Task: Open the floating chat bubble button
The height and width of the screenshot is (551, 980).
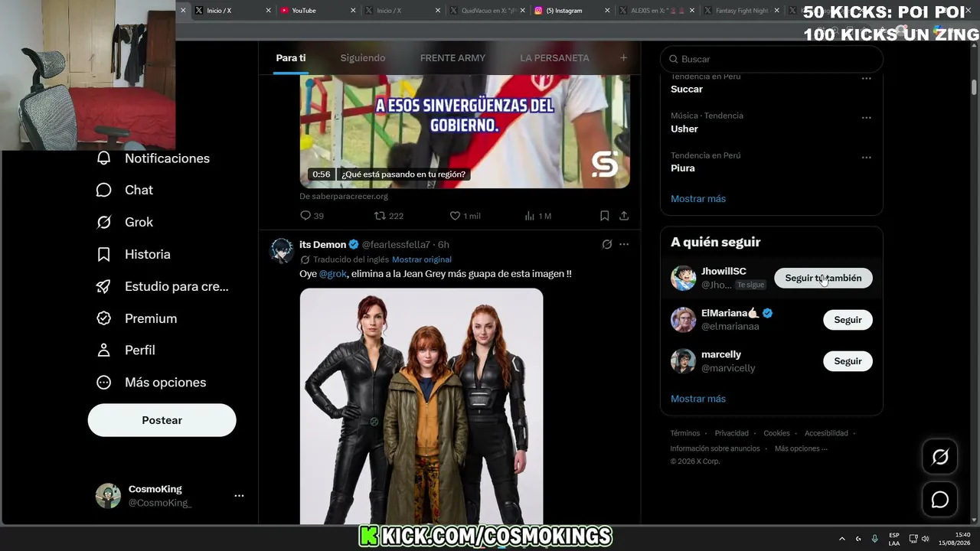Action: [939, 500]
